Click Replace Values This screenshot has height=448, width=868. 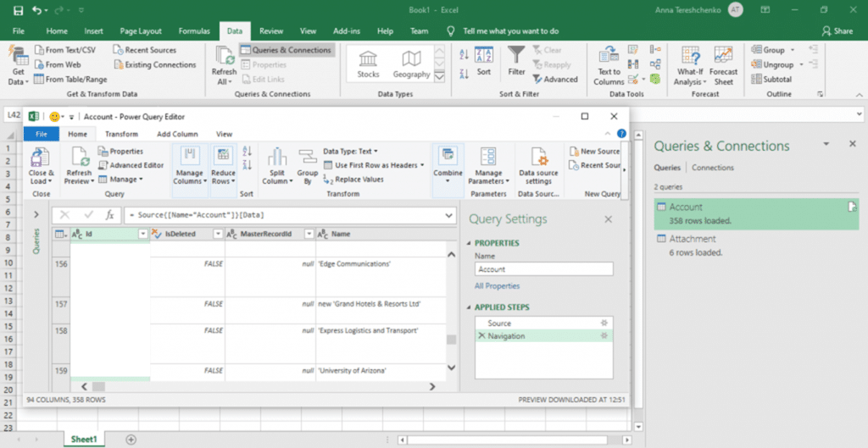click(353, 180)
